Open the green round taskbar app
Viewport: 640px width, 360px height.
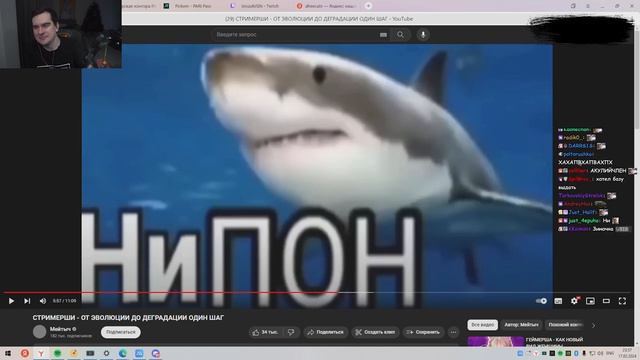(58, 353)
